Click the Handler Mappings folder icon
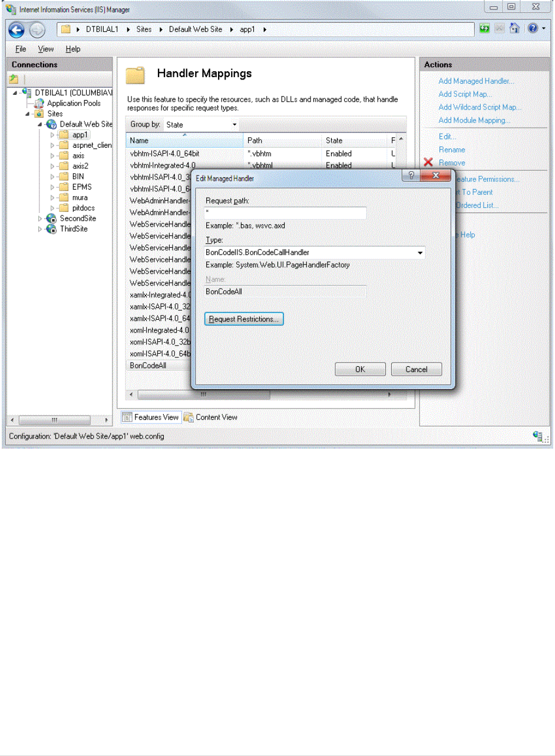 point(137,77)
